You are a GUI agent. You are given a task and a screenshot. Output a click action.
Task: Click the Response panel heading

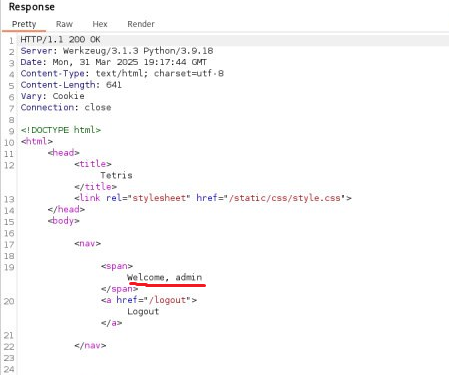tap(32, 7)
